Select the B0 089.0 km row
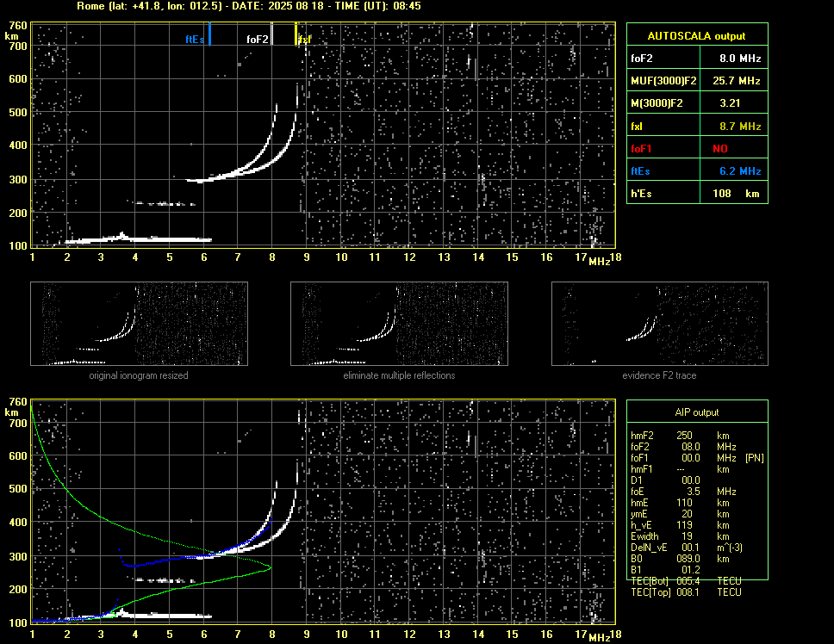The height and width of the screenshot is (644, 834). pos(681,559)
